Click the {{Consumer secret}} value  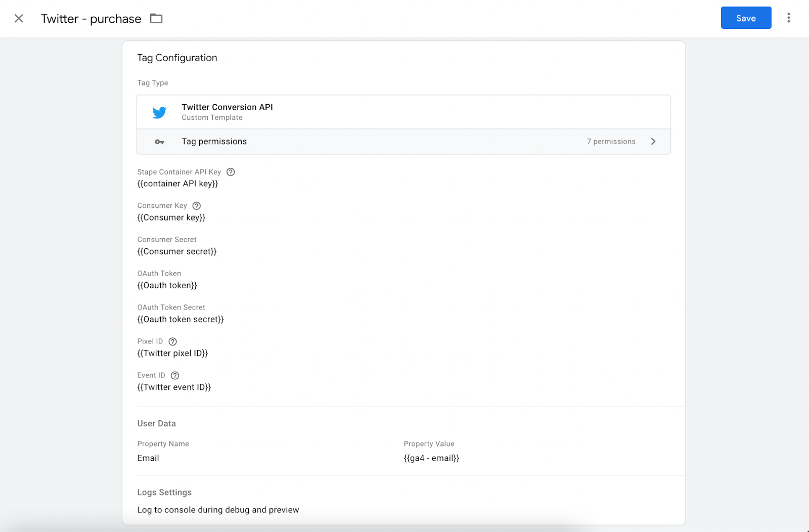tap(177, 251)
